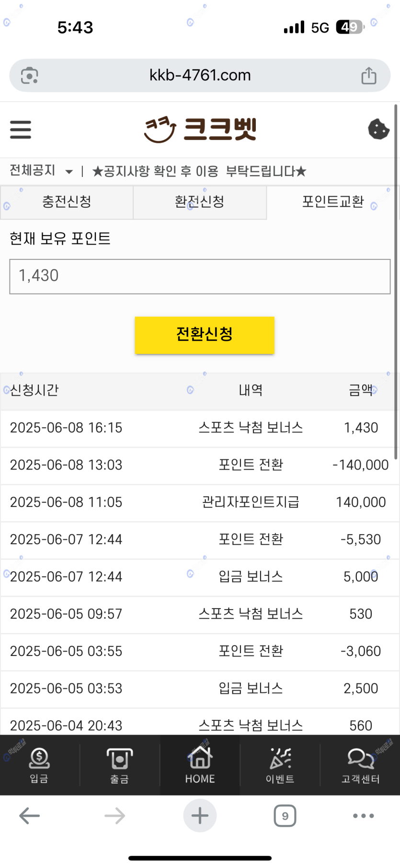The width and height of the screenshot is (400, 868).
Task: Go to HOME in bottom bar
Action: pos(200,765)
